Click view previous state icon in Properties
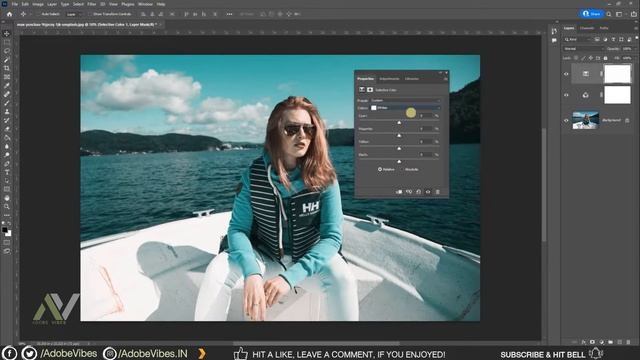Viewport: 640px width, 360px height. click(409, 192)
